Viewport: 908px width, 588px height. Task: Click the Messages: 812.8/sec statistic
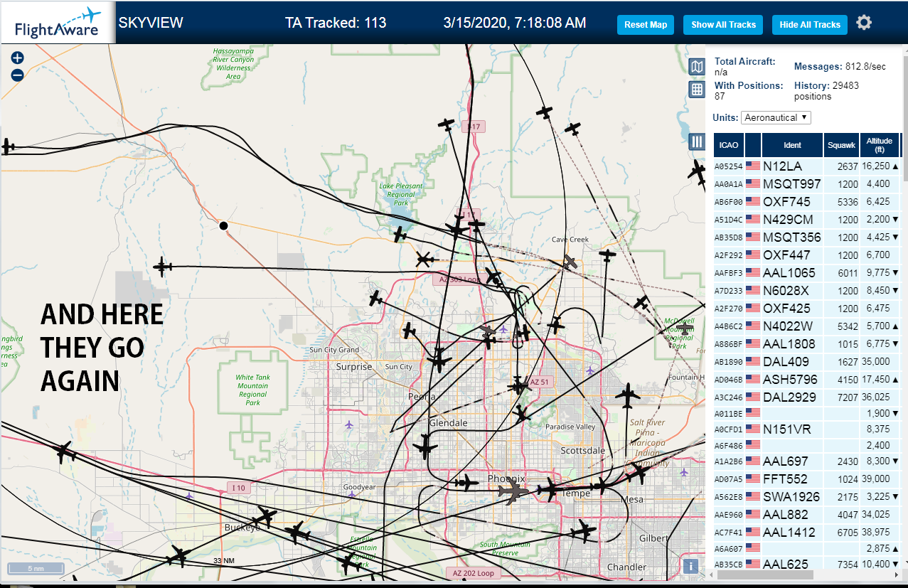tap(840, 67)
